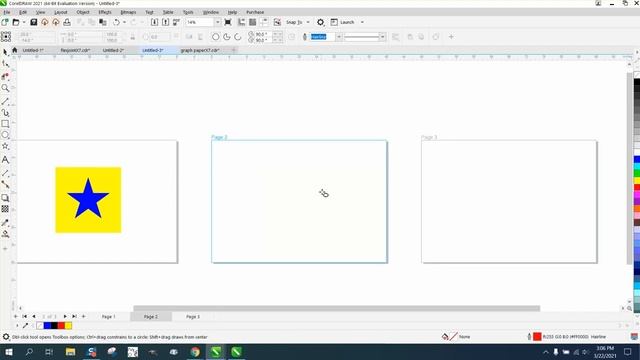Select the Parallel Dimension tool
Image resolution: width=640 pixels, height=360 pixels.
click(5, 173)
